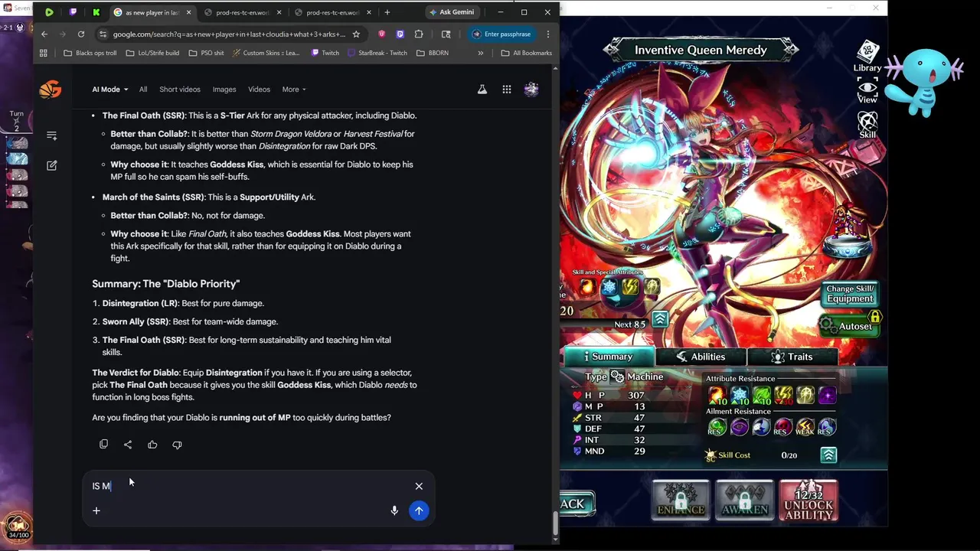Click the Unlock Ability button
Screen dimensions: 980x551
click(x=808, y=500)
